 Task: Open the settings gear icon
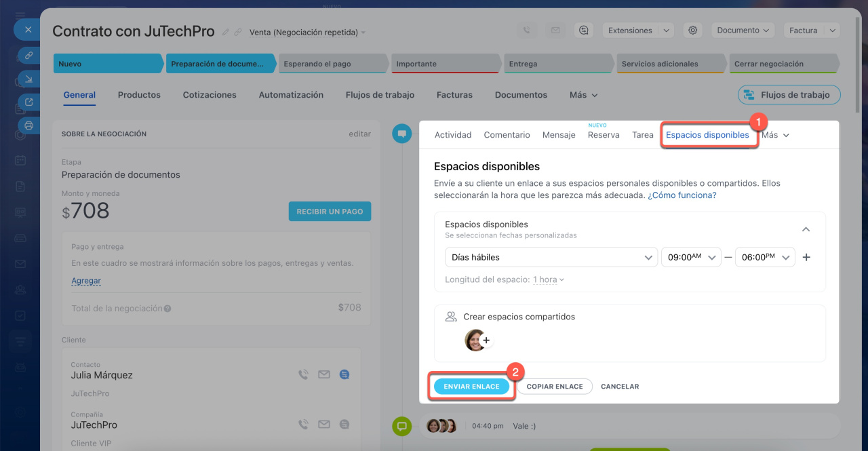[x=692, y=31]
